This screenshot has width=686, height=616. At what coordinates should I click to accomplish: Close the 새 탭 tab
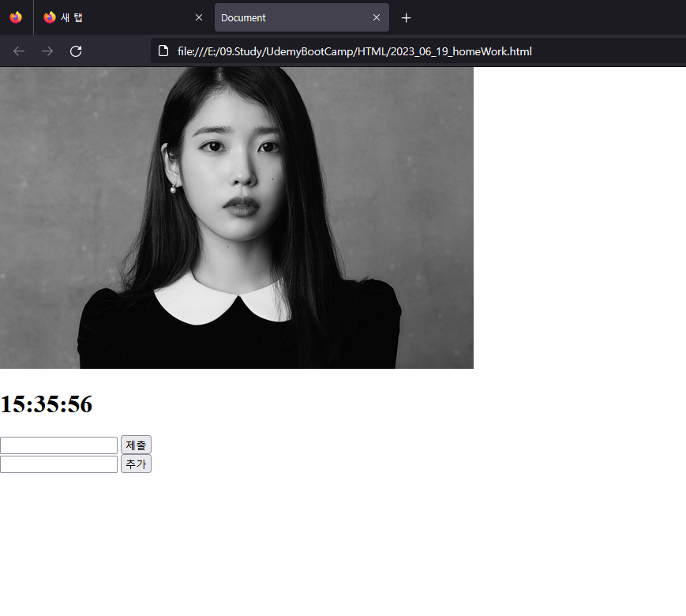click(x=199, y=17)
